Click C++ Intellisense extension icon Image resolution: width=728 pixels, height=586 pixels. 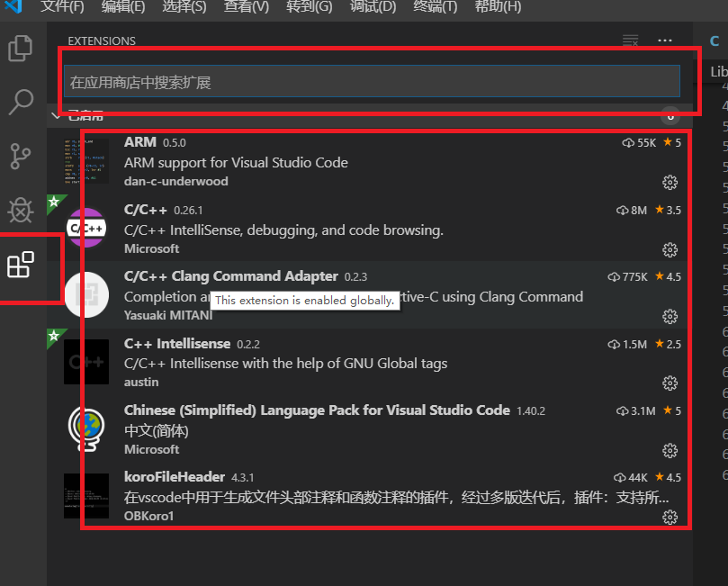[x=86, y=362]
